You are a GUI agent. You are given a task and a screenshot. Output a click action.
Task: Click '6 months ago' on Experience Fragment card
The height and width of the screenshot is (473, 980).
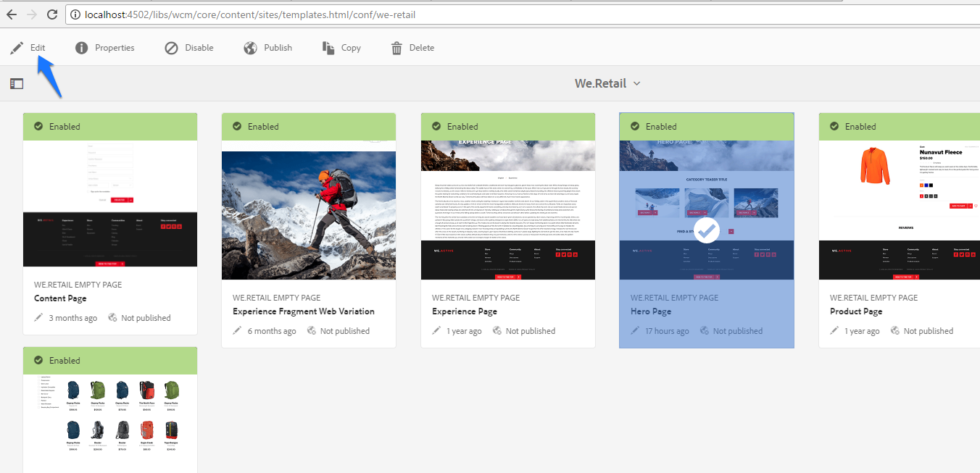click(272, 331)
